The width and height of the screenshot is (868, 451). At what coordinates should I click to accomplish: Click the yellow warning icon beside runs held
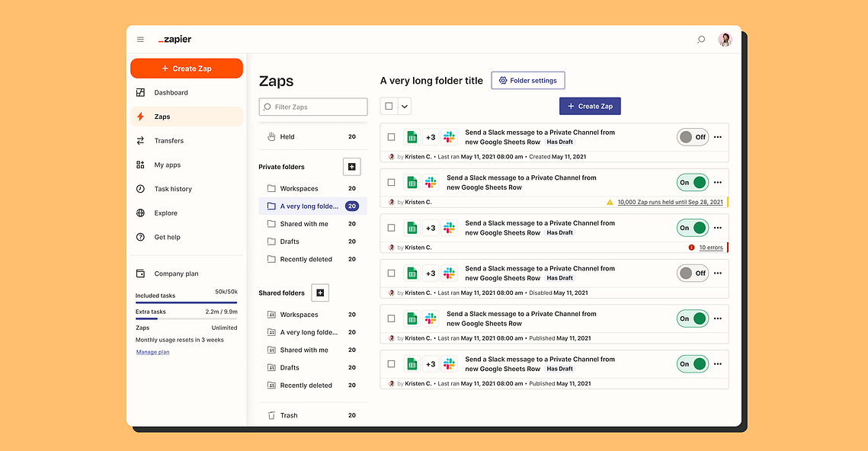point(610,202)
